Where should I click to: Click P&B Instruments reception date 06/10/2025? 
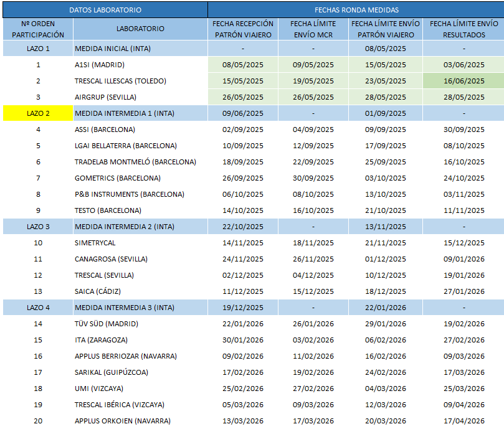(x=243, y=194)
